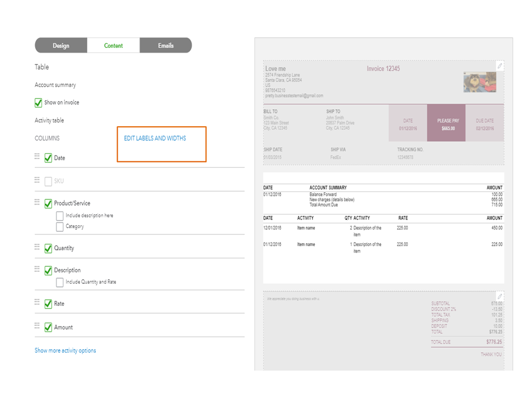532x399 pixels.
Task: Check Include description here option
Action: pos(60,216)
